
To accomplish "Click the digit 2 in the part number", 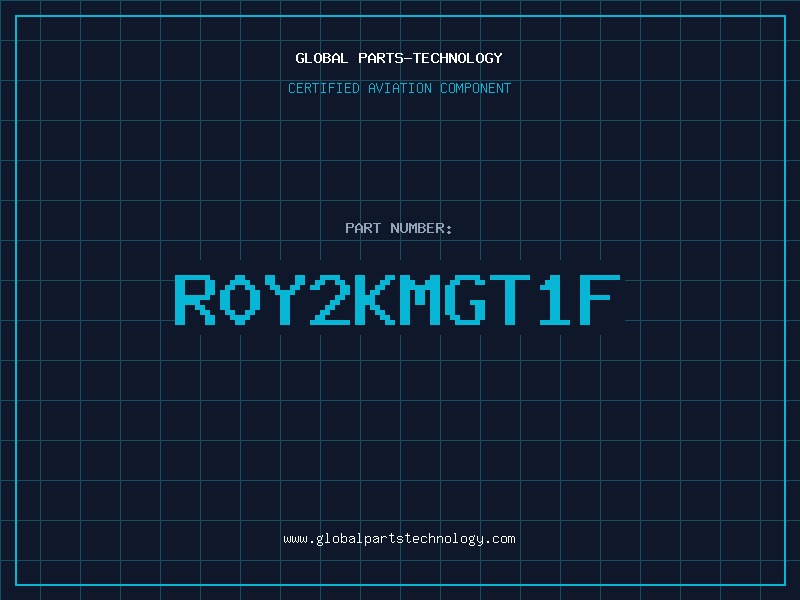I will click(330, 299).
